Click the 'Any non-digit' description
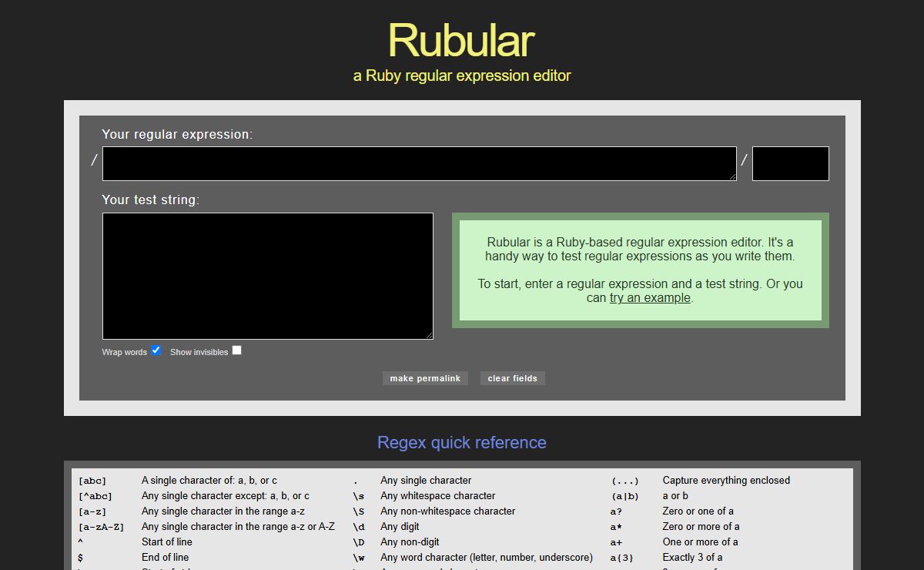924x570 pixels. click(x=410, y=542)
